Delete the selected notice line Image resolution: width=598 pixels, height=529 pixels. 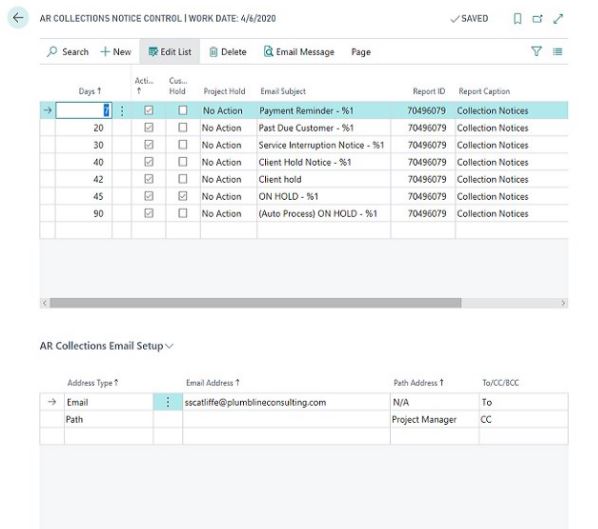228,51
